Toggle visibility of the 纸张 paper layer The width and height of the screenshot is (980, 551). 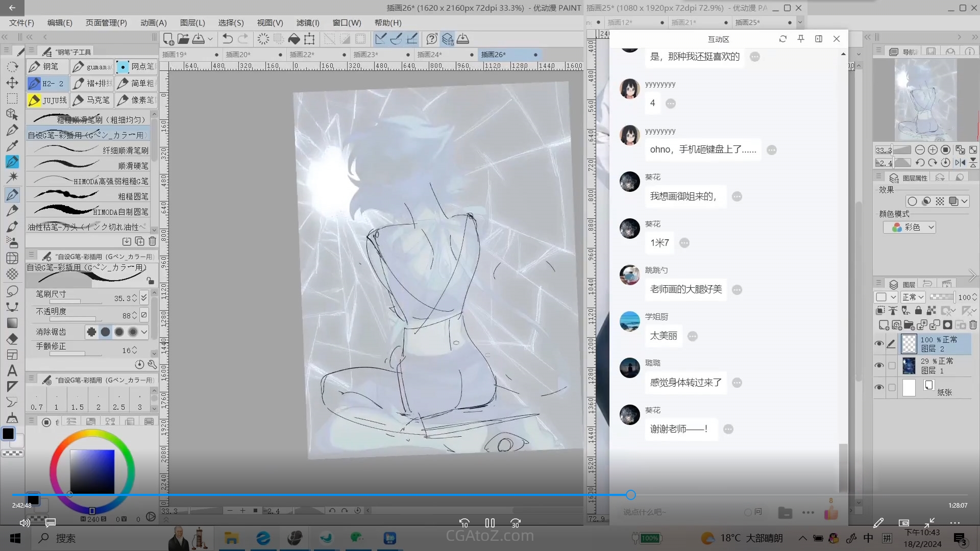[879, 387]
